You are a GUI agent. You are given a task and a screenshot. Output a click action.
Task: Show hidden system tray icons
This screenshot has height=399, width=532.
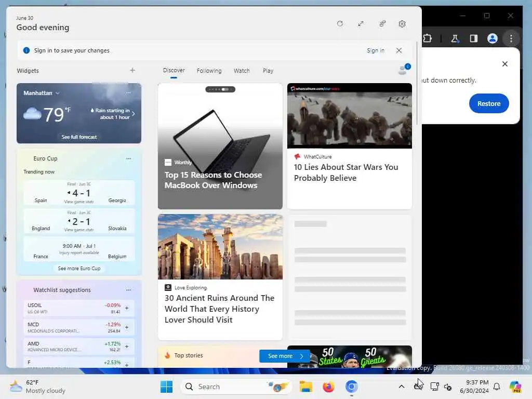(x=402, y=387)
